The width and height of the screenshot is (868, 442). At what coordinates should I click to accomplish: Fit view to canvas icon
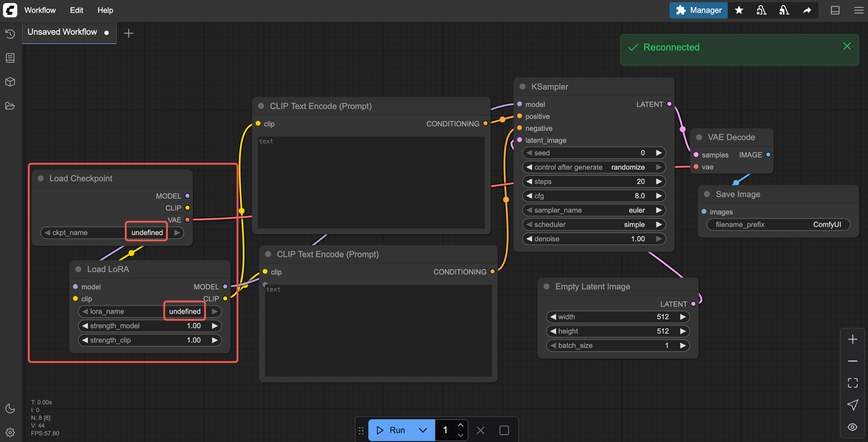852,383
